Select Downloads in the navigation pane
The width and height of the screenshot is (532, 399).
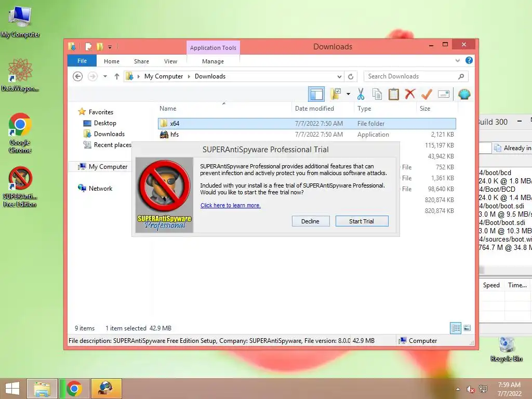[x=109, y=134]
